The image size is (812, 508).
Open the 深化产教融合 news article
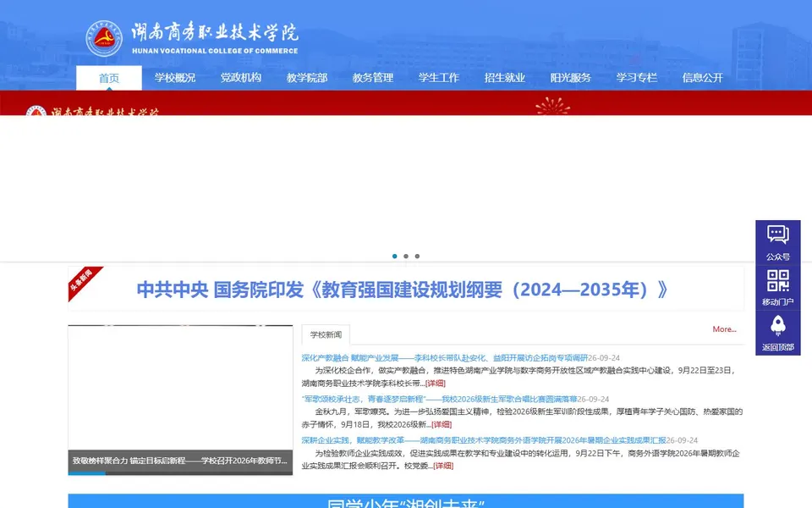pyautogui.click(x=444, y=357)
